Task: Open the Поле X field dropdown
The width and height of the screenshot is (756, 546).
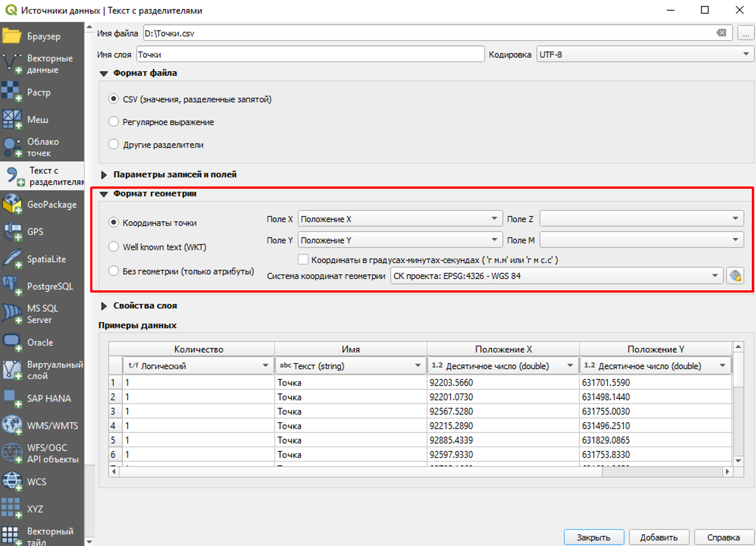Action: pos(399,219)
